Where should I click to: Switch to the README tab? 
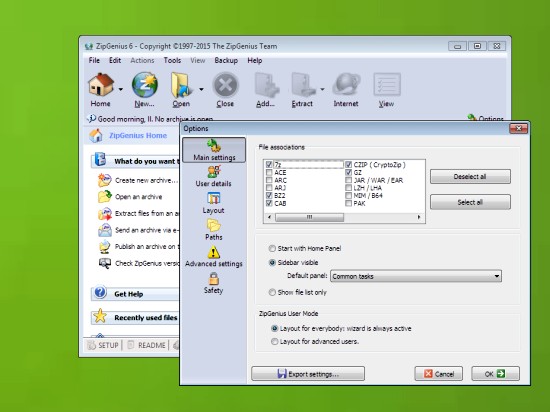(x=146, y=345)
